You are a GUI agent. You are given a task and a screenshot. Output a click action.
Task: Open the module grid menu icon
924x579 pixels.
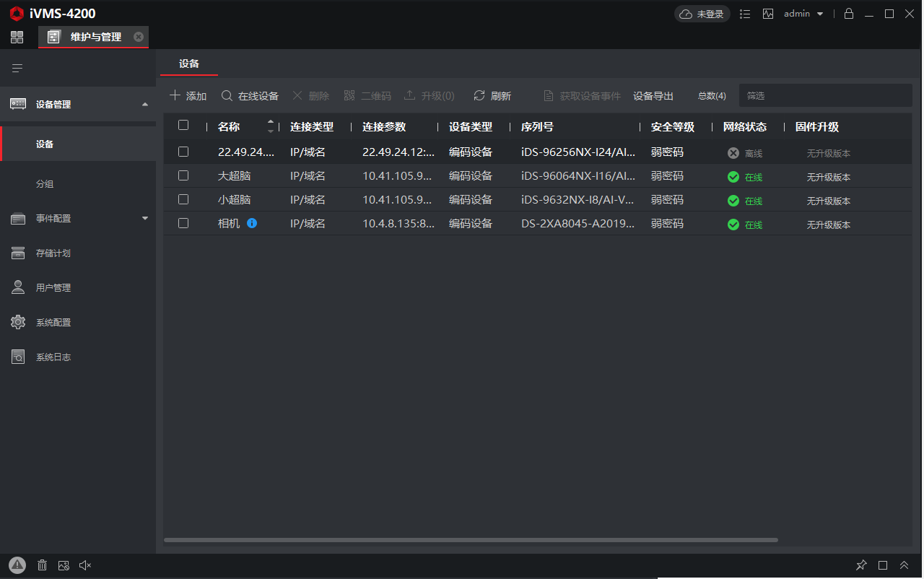17,37
